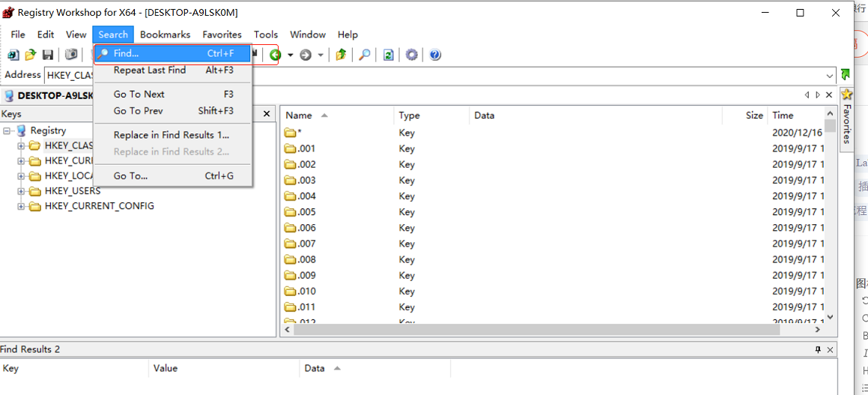Select the .001 key row
Viewport: 868px width, 395px height.
click(553, 148)
